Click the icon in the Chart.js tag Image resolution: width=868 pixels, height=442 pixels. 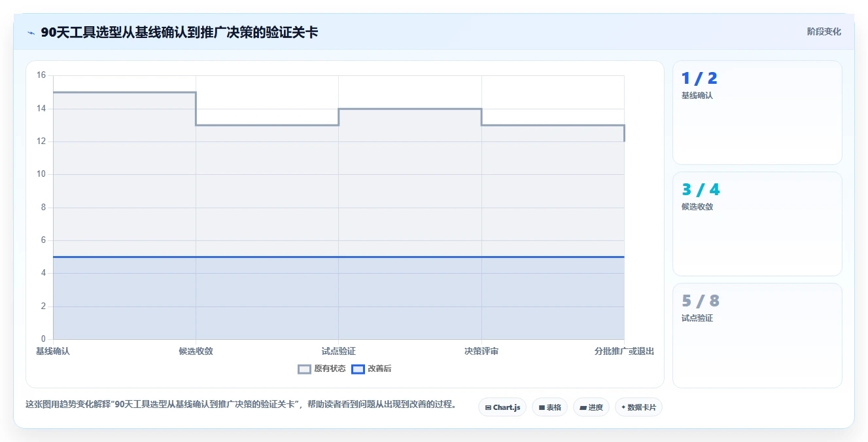tap(488, 407)
